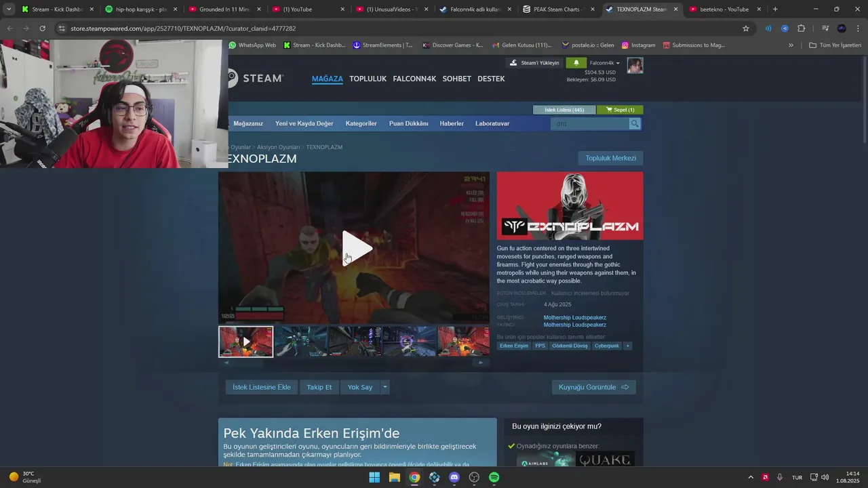The height and width of the screenshot is (488, 868).
Task: Open Discord from the taskbar
Action: [454, 477]
